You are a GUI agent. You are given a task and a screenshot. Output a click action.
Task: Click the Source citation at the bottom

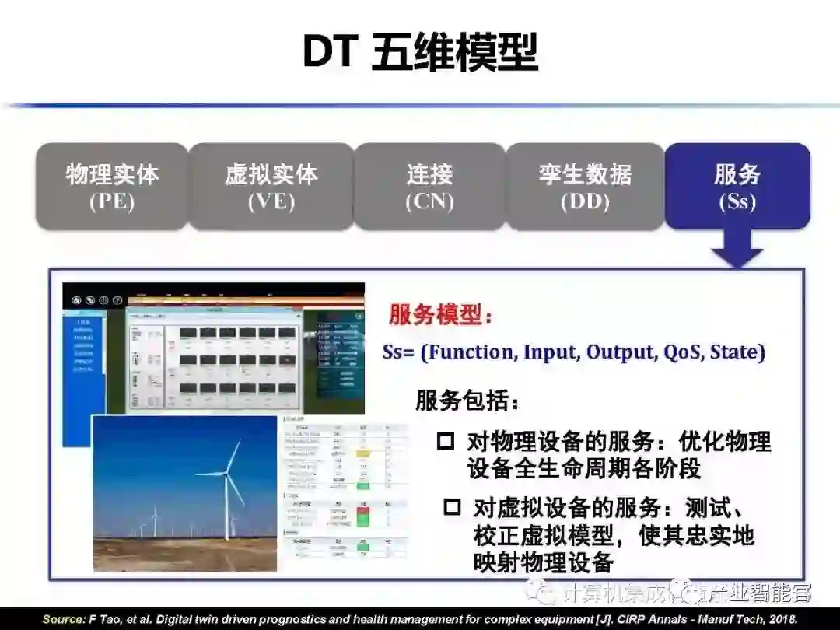click(420, 619)
